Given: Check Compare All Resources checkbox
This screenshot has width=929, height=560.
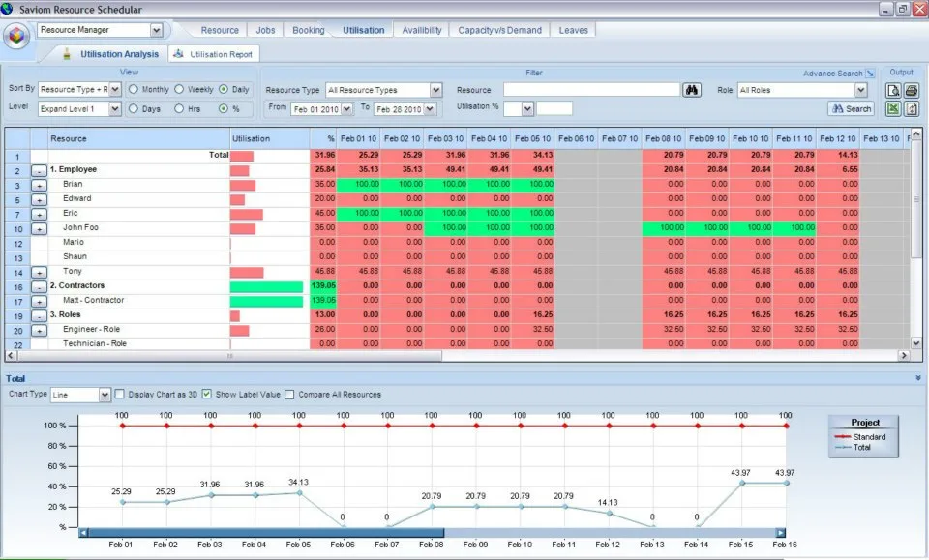Looking at the screenshot, I should point(289,395).
